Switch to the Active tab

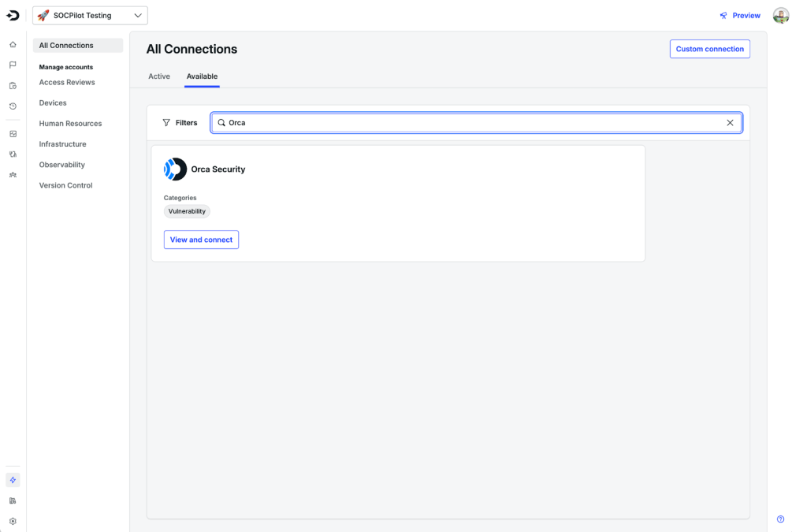click(159, 76)
